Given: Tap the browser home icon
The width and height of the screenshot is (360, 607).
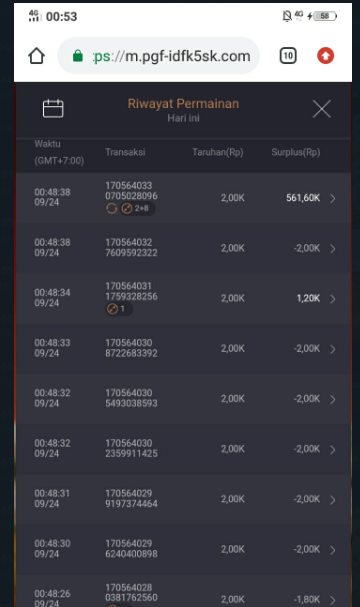Looking at the screenshot, I should tap(36, 56).
